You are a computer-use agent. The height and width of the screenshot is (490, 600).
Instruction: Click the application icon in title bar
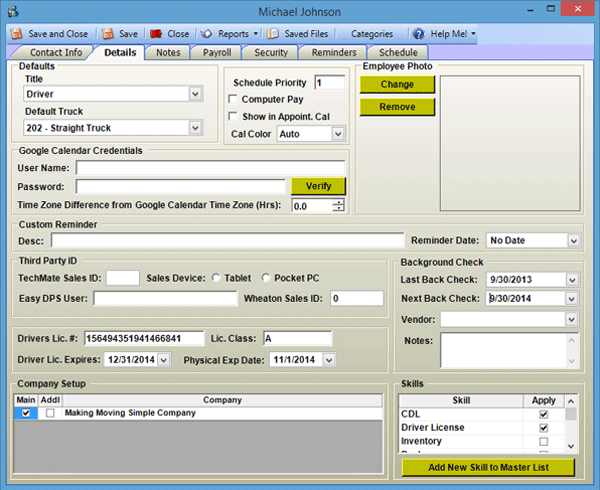13,12
